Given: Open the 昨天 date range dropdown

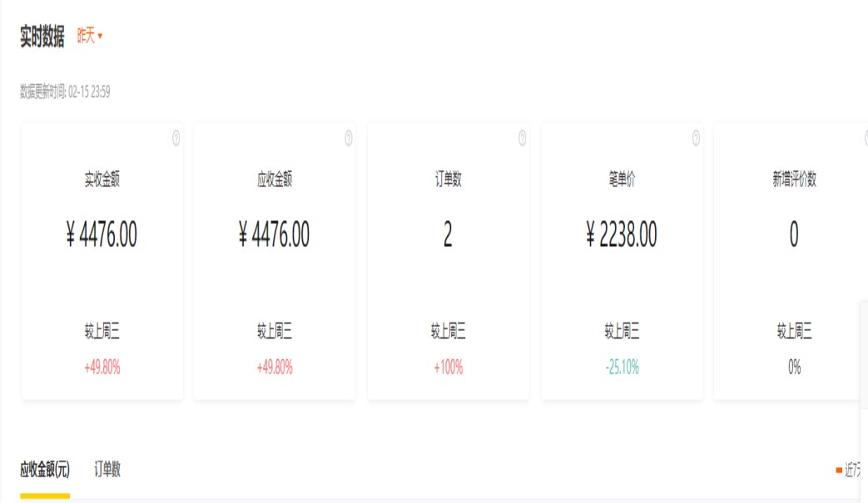Looking at the screenshot, I should (x=89, y=36).
